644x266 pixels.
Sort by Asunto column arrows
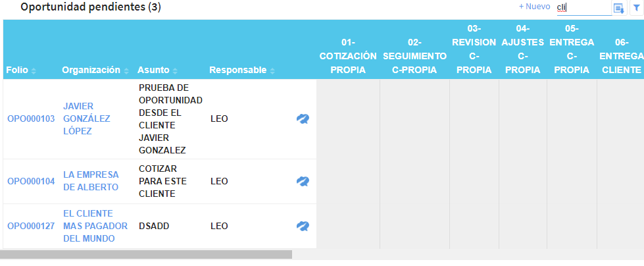pos(175,70)
